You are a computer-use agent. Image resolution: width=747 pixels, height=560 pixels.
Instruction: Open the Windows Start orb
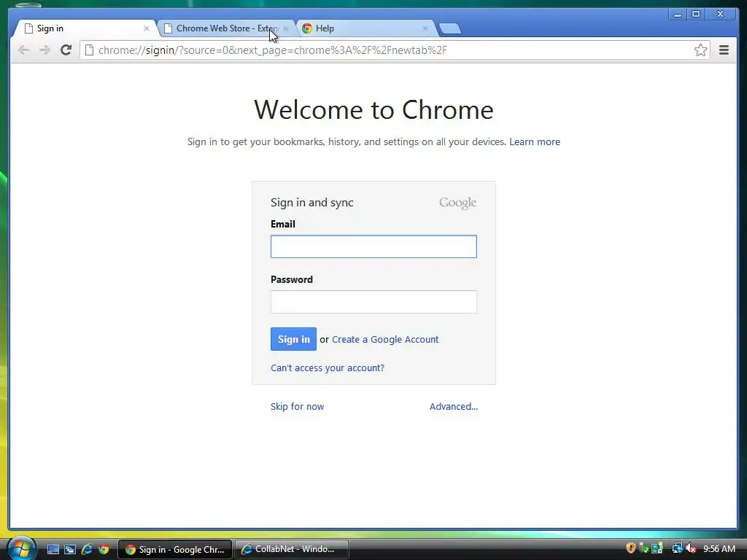21,548
